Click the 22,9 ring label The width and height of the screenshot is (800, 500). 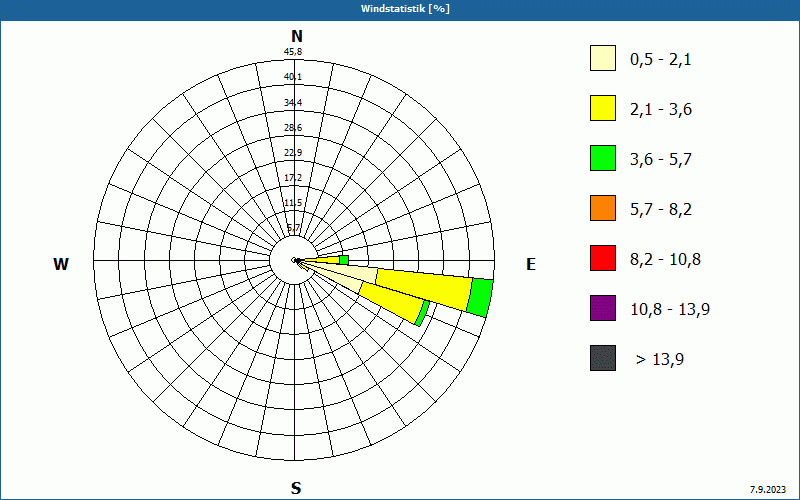(293, 153)
